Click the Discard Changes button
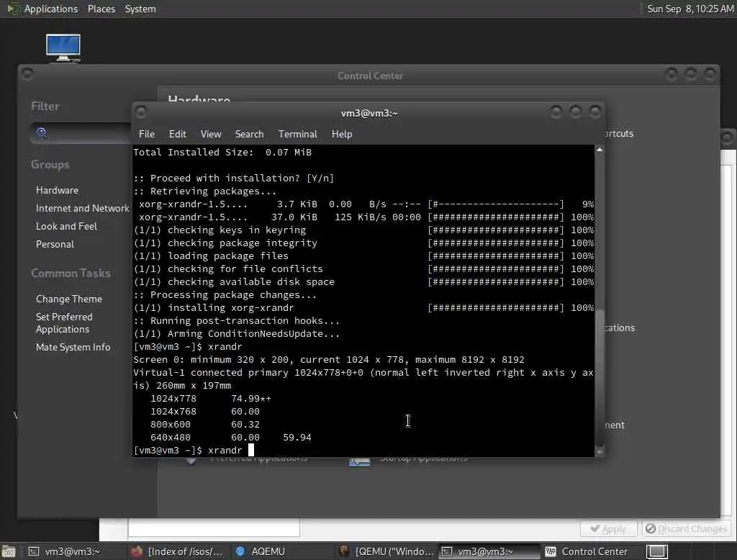 click(x=686, y=529)
